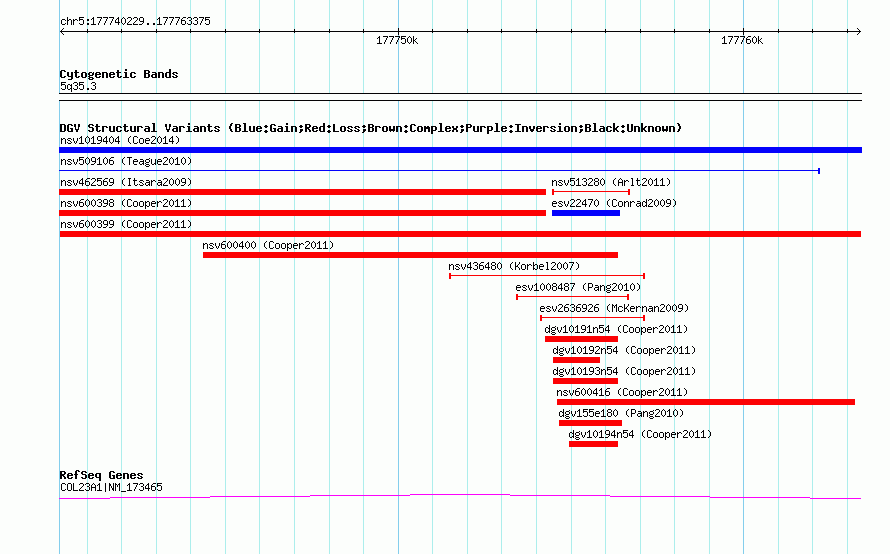Screen dimensions: 890x554
Task: Click the nsv462569 (Itsara2009) red loss bar
Action: point(303,192)
